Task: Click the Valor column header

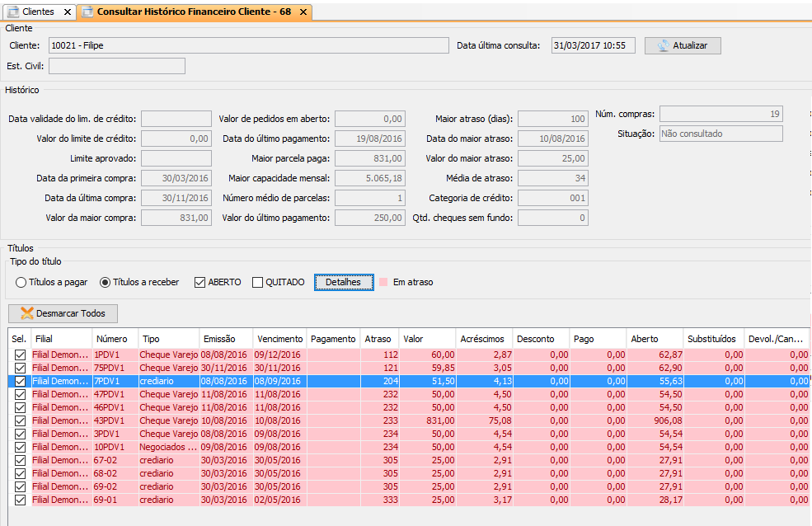Action: pyautogui.click(x=414, y=339)
